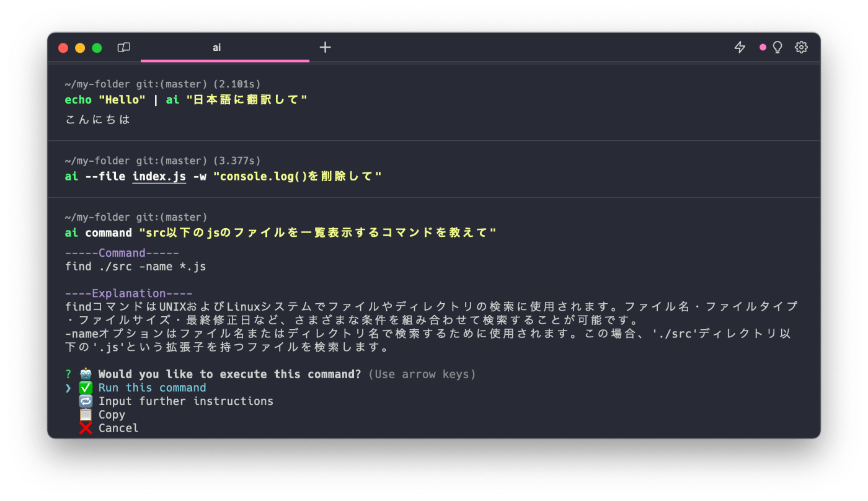Choose 'Run this command' option
868x501 pixels.
[152, 388]
